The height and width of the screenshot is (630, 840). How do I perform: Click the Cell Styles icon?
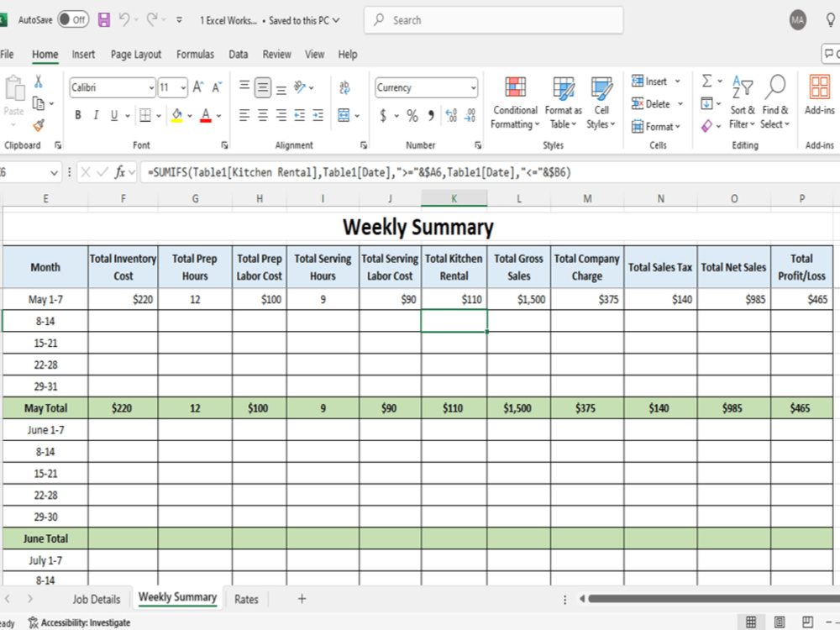(x=601, y=101)
